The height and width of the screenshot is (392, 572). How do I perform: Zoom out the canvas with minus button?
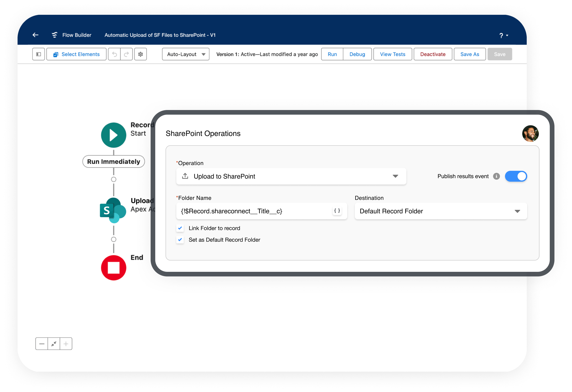[x=42, y=344]
